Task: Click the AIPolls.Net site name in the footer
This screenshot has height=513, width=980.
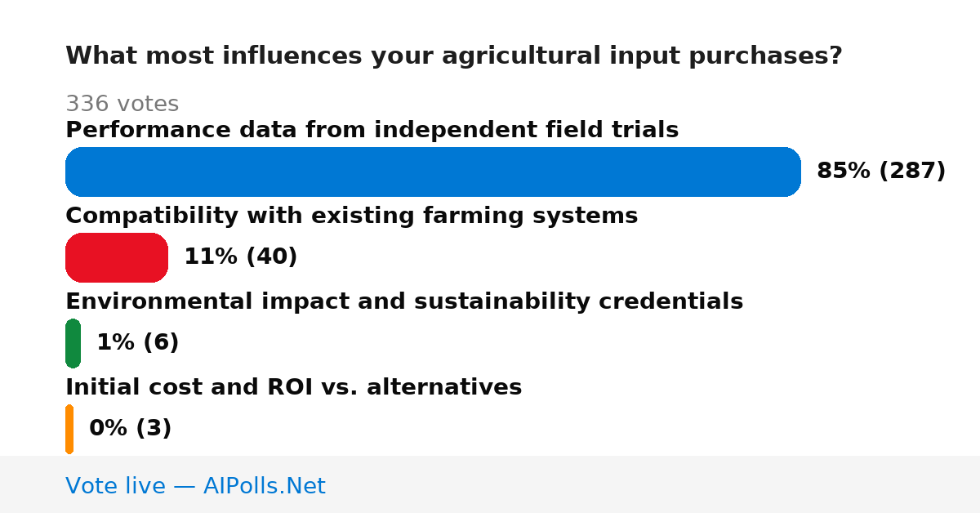Action: (x=264, y=486)
